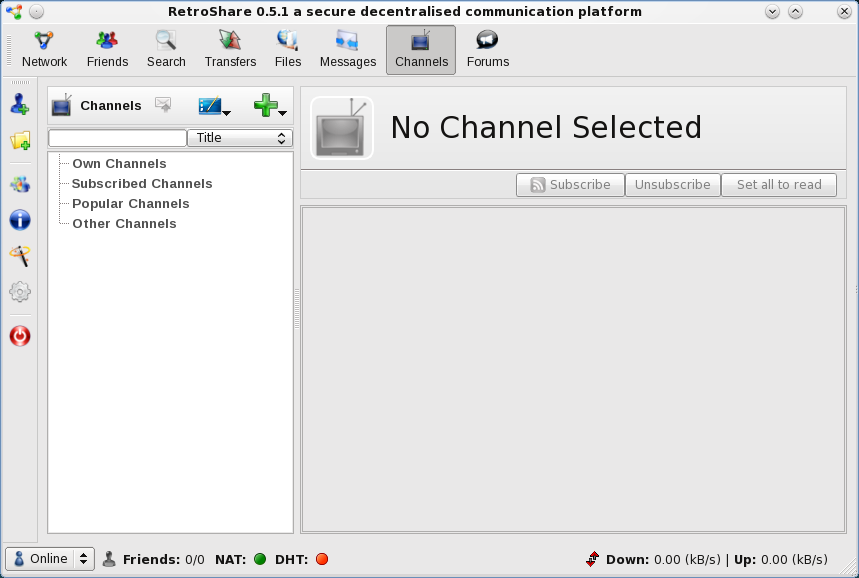Click the 'DHT:' status label
Screen dimensions: 859x578
(x=291, y=559)
